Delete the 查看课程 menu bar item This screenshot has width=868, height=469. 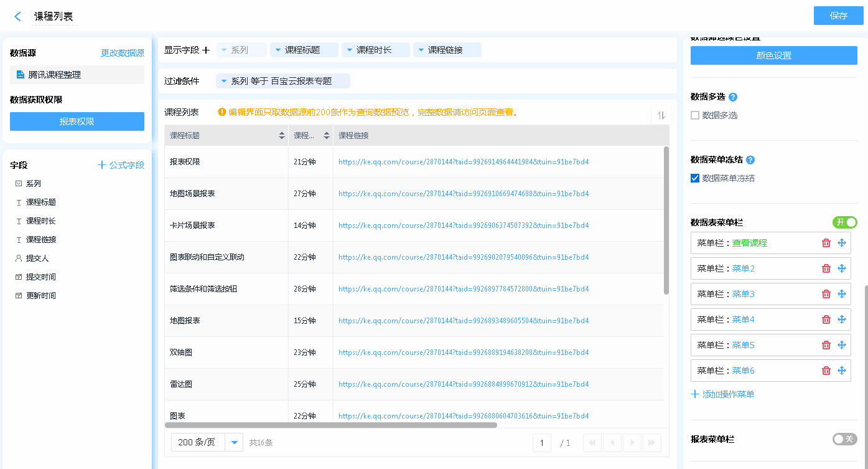(826, 244)
